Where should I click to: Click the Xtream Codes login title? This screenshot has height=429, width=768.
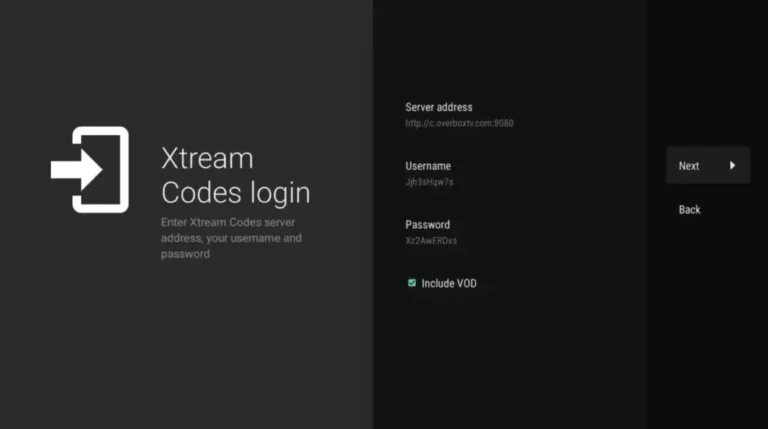tap(236, 175)
